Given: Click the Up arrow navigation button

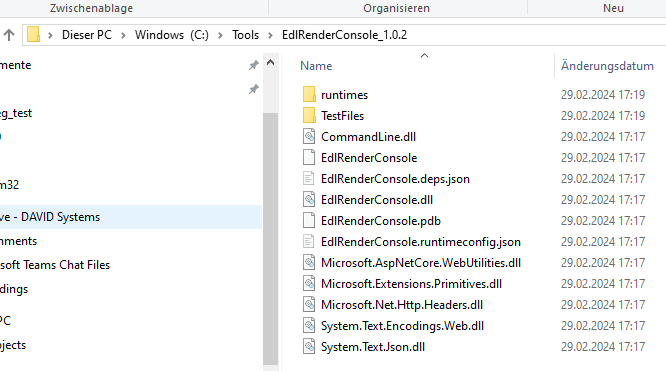Looking at the screenshot, I should click(x=9, y=35).
